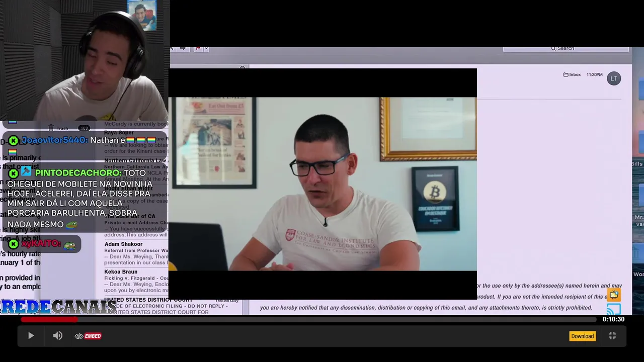Mute audio using the speaker icon
Viewport: 644px width, 362px height.
58,336
